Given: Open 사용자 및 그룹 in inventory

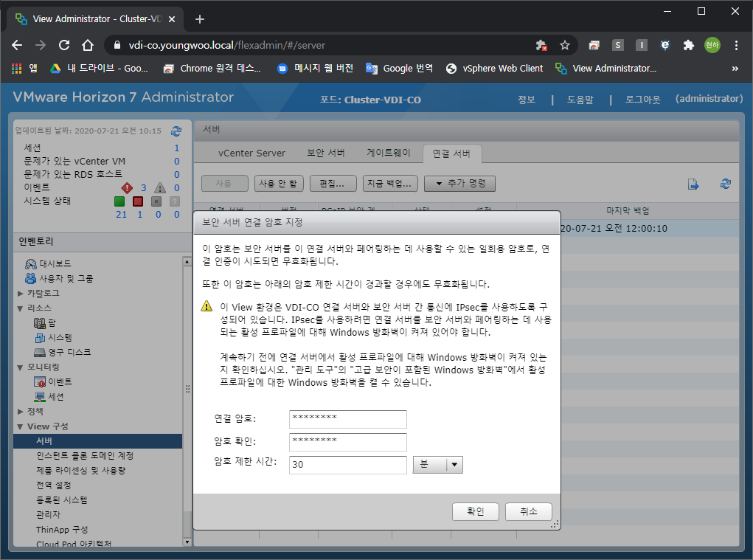Looking at the screenshot, I should coord(59,279).
